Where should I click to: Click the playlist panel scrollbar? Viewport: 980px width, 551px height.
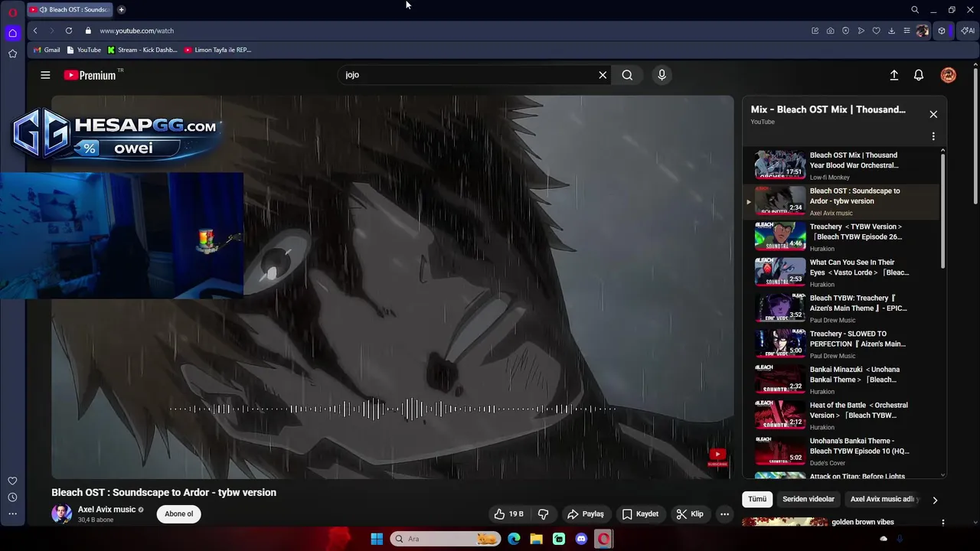(x=942, y=210)
